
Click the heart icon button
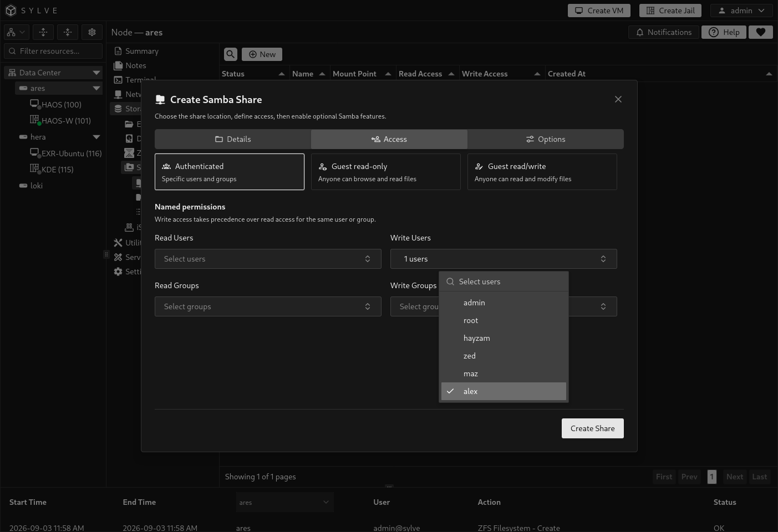click(761, 32)
